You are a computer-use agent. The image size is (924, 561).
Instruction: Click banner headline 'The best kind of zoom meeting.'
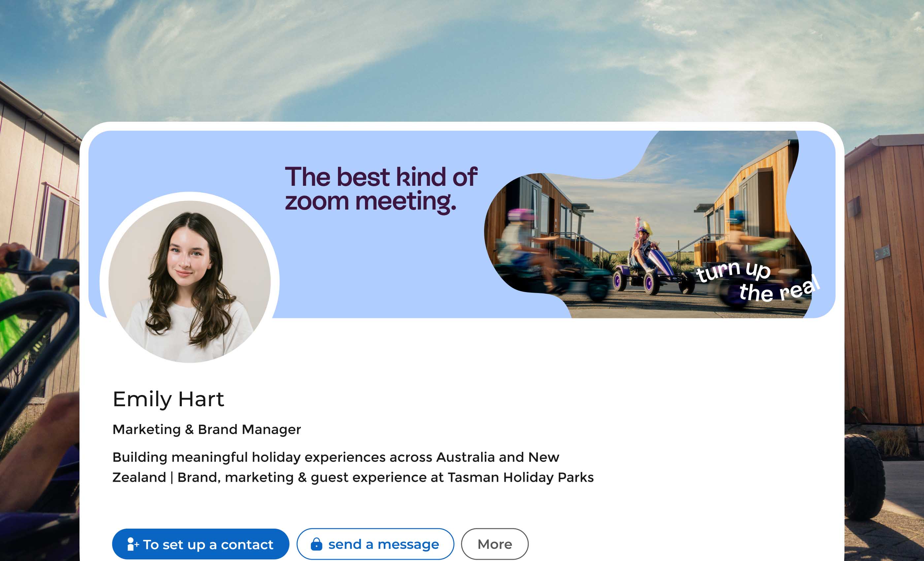[380, 189]
